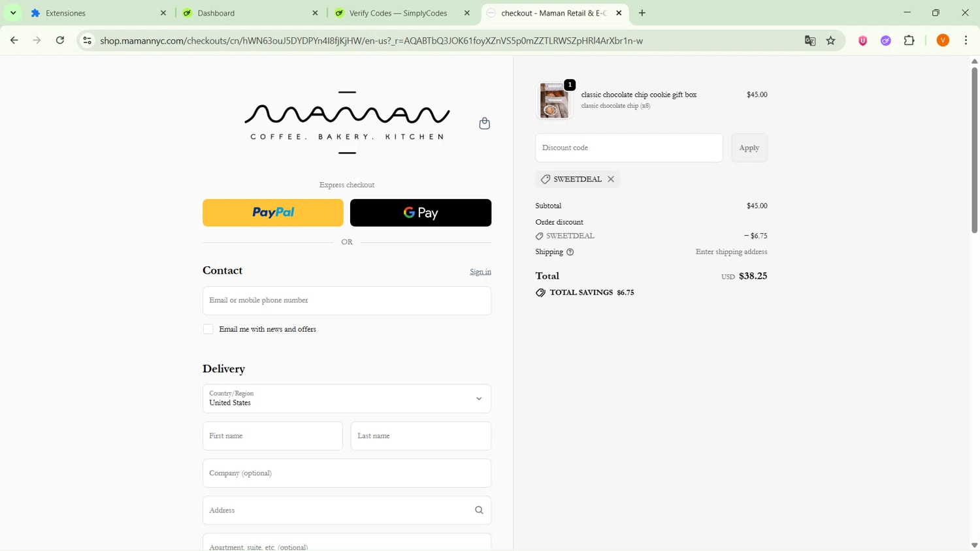Click the Address input field

pyautogui.click(x=347, y=510)
